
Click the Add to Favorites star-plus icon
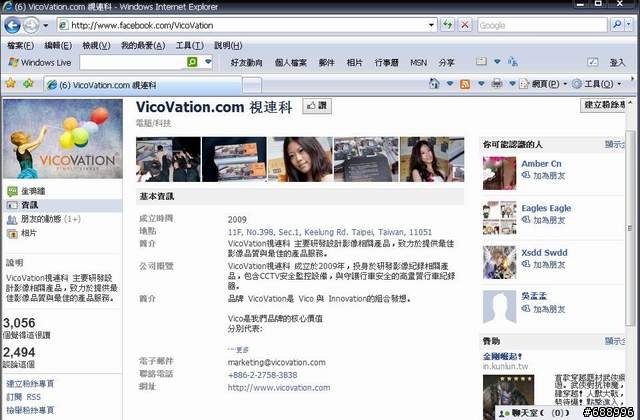pos(28,84)
